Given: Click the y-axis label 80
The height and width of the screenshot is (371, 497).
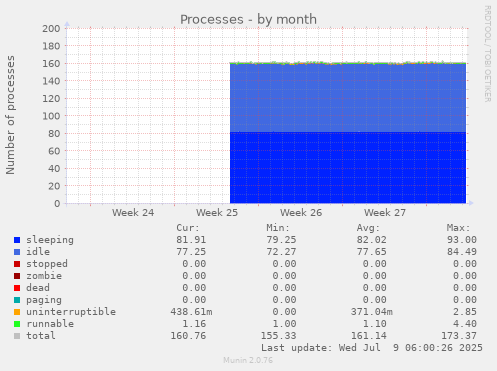Looking at the screenshot, I should 54,134.
